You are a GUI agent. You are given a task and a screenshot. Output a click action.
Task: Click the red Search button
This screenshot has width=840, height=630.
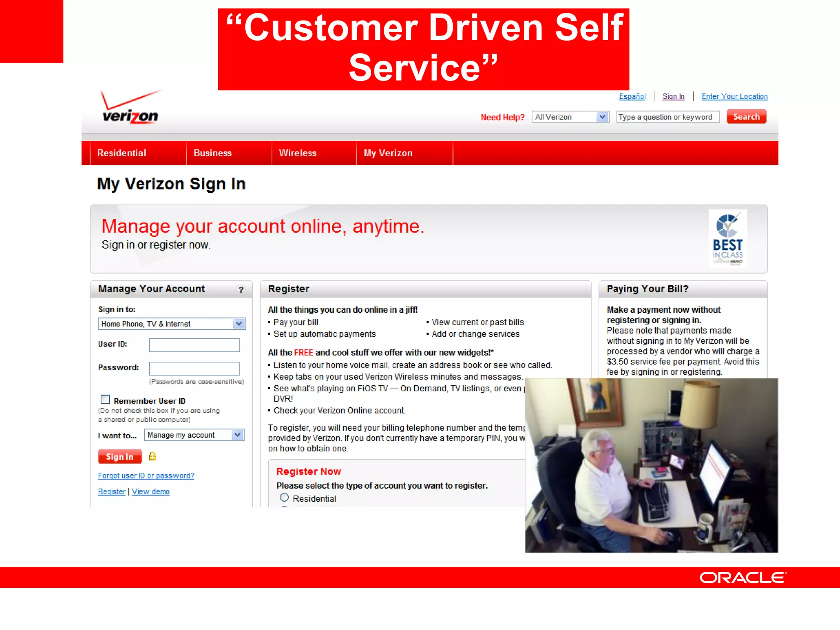pyautogui.click(x=746, y=116)
